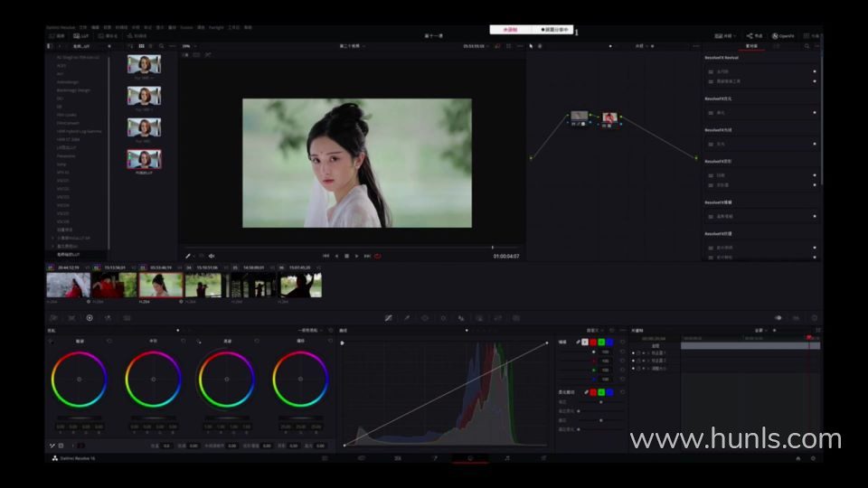Adjust the Lift master wheel slider

[80, 418]
